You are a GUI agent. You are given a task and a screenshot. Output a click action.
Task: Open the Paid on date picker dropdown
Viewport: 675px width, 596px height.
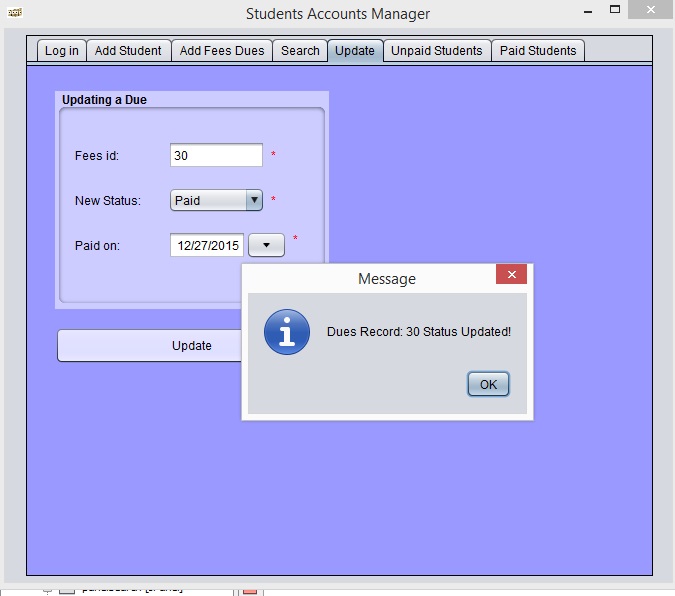[x=266, y=245]
